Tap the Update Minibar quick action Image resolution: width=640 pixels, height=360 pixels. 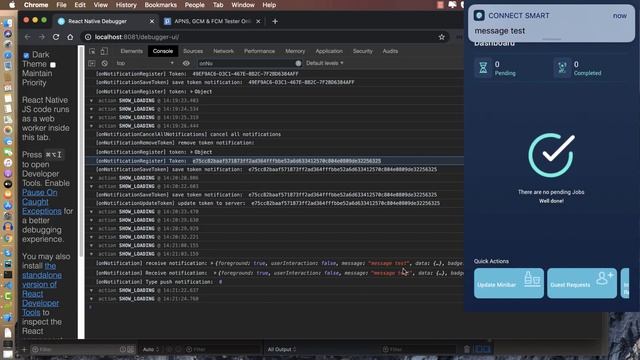click(509, 283)
